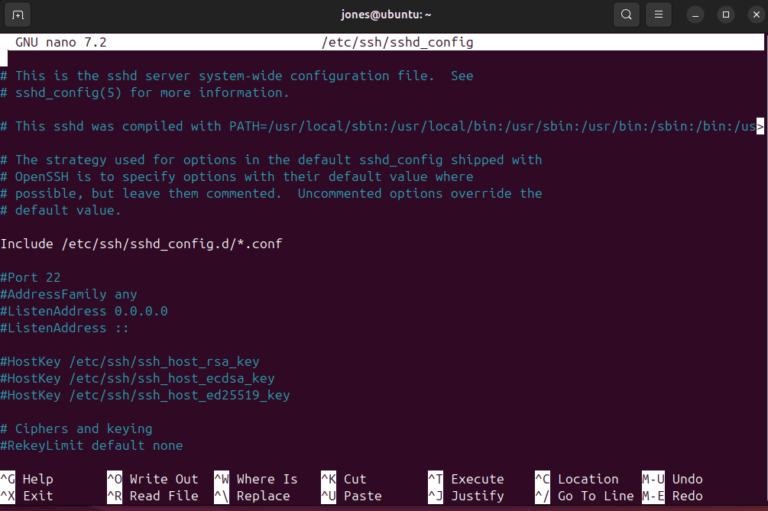
Task: Minimize the terminal window
Action: click(695, 15)
